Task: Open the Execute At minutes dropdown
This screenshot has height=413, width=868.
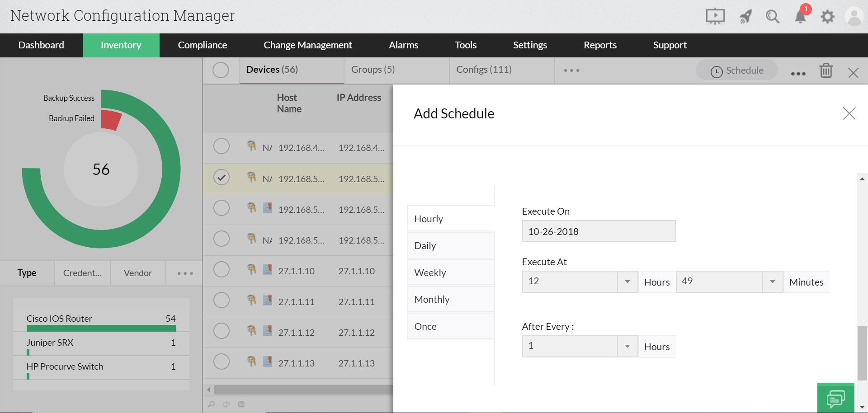Action: [x=772, y=282]
